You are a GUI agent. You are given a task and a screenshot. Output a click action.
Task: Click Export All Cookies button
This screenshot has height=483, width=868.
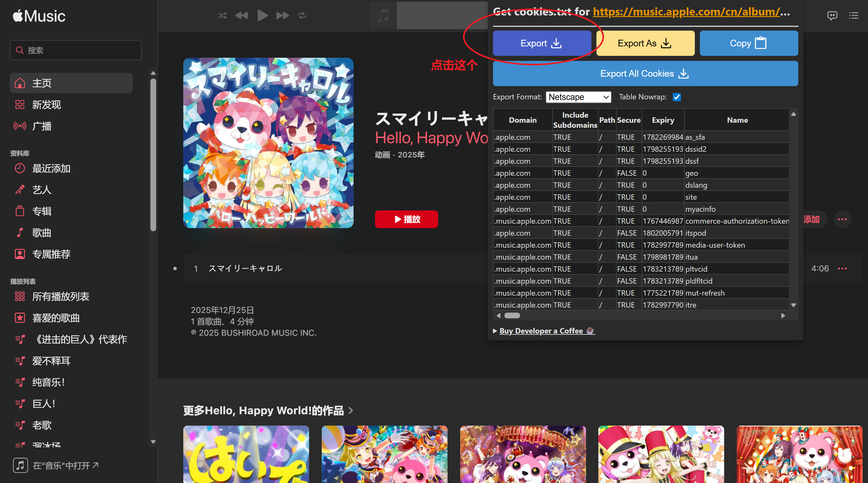(x=645, y=74)
